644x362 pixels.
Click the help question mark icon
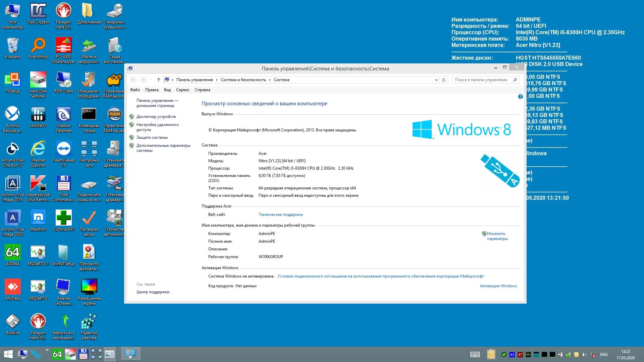coord(520,97)
